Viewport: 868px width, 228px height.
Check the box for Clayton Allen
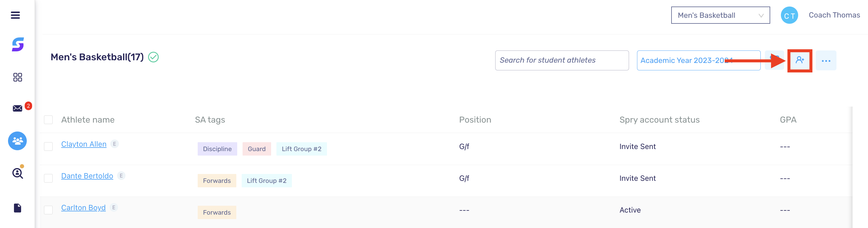pyautogui.click(x=48, y=147)
